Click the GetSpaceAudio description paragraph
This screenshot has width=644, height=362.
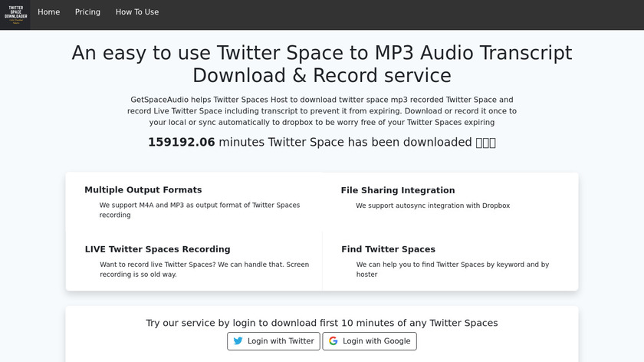(322, 110)
